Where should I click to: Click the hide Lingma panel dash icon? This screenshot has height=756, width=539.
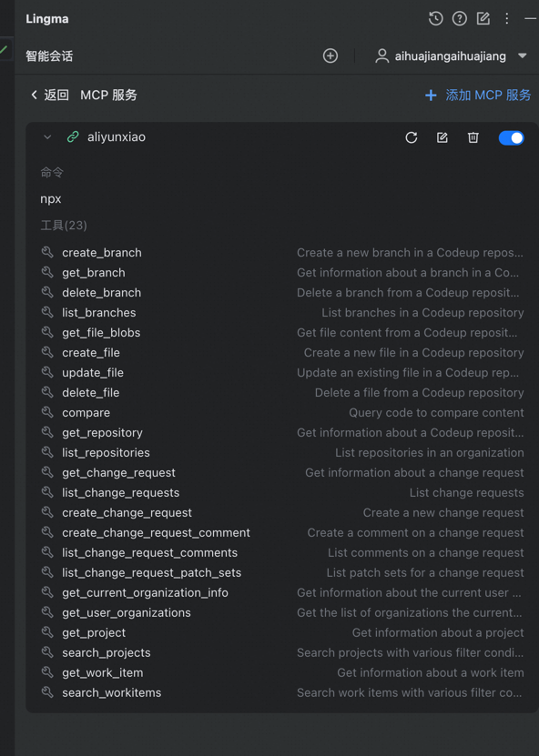click(x=530, y=19)
